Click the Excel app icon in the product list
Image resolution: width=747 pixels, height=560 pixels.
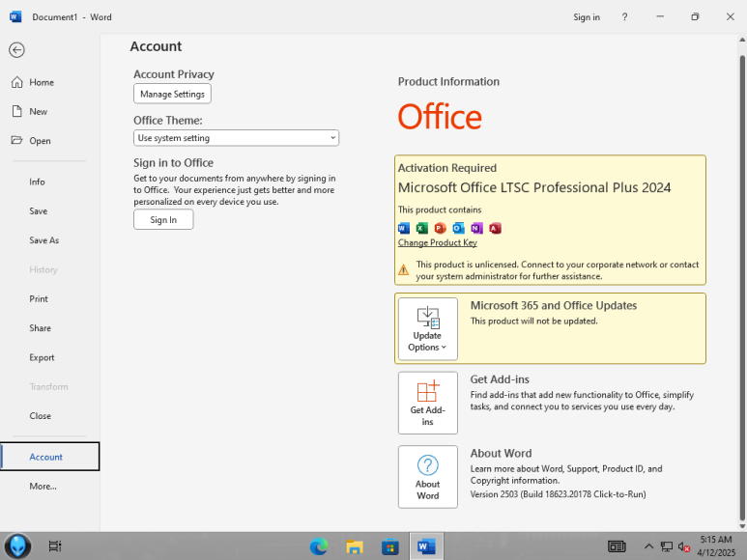click(421, 229)
